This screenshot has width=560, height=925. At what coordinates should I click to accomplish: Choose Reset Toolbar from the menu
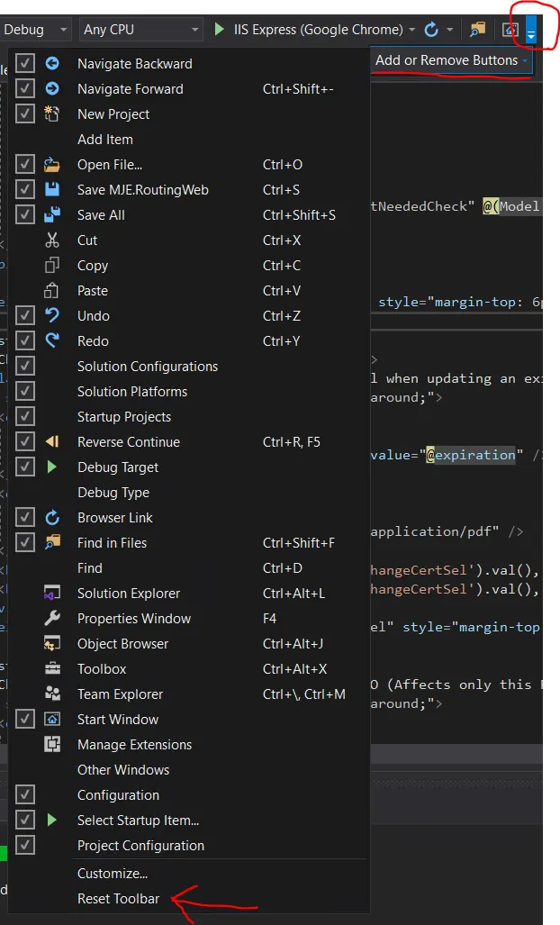pyautogui.click(x=118, y=899)
